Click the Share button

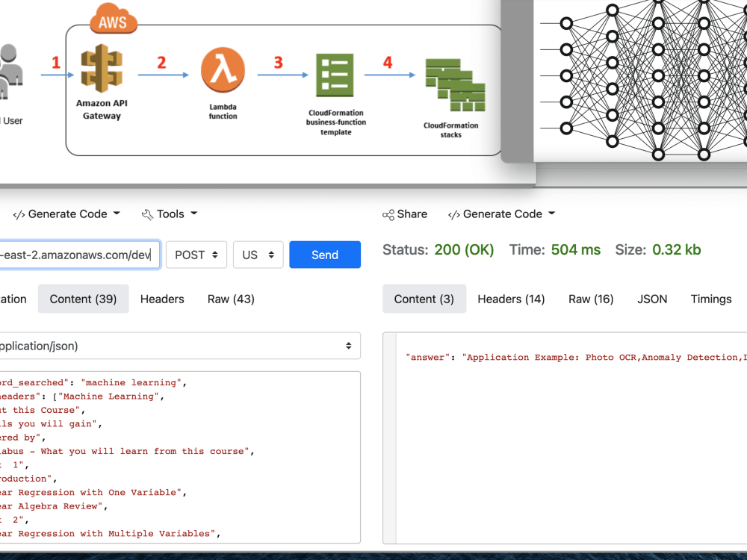405,214
